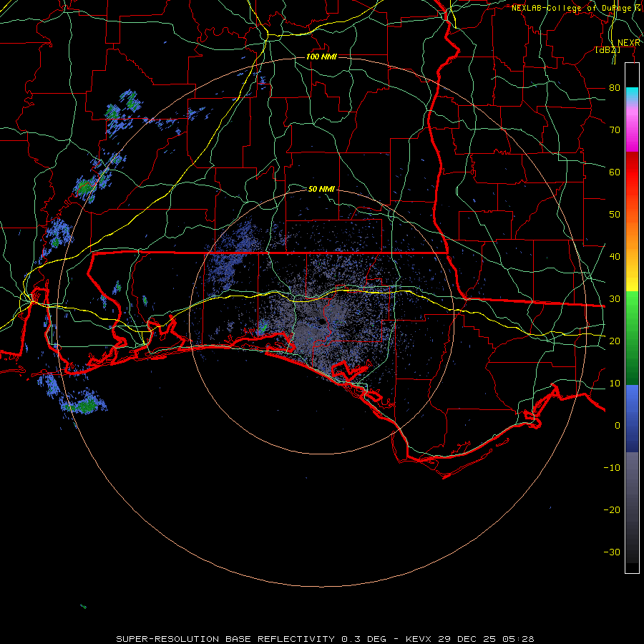Click the green echo offshore southwest of the coast
This screenshot has width=644, height=644.
pos(84,406)
